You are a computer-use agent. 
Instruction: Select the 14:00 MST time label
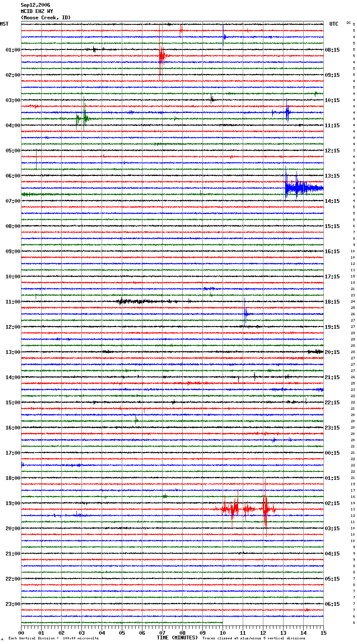click(13, 377)
